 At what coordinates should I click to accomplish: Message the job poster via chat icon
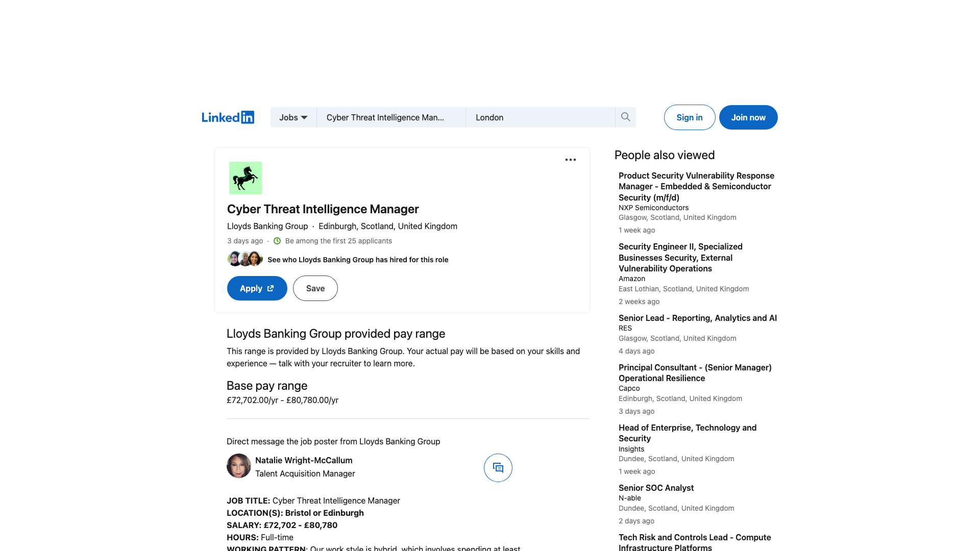tap(498, 468)
